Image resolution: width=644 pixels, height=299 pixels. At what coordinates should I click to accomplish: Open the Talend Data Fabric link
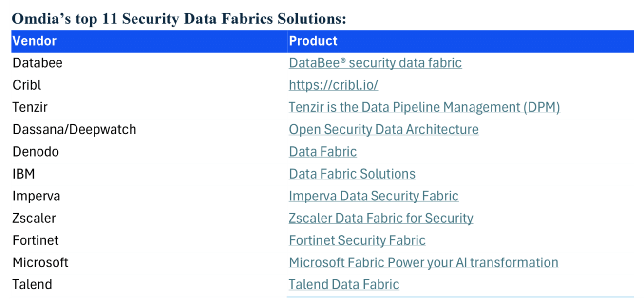(x=343, y=285)
